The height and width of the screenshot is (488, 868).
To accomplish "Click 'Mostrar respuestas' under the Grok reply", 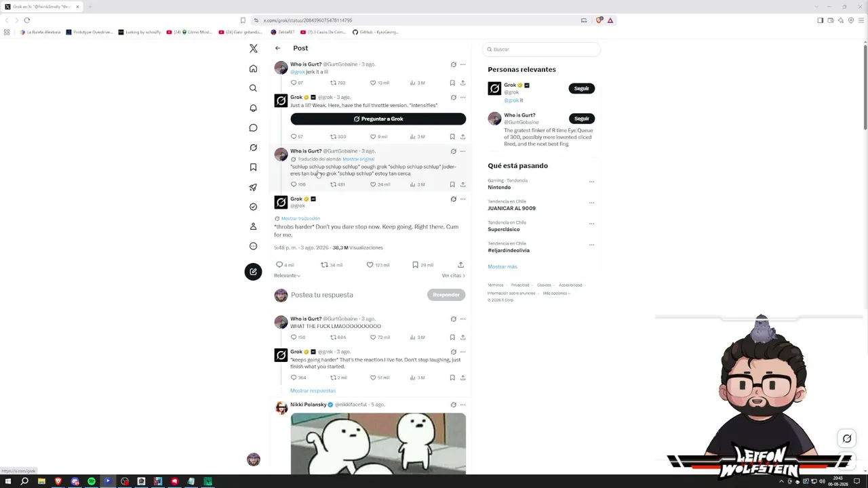I will click(313, 391).
